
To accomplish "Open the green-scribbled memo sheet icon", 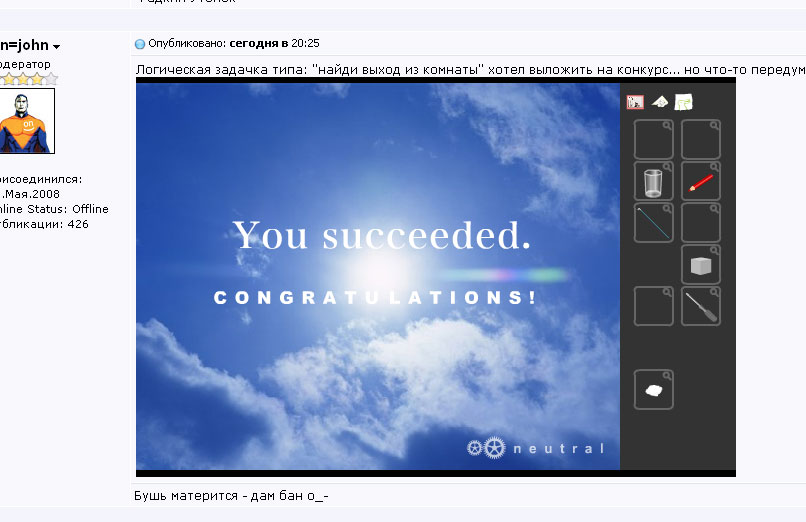I will pos(684,102).
